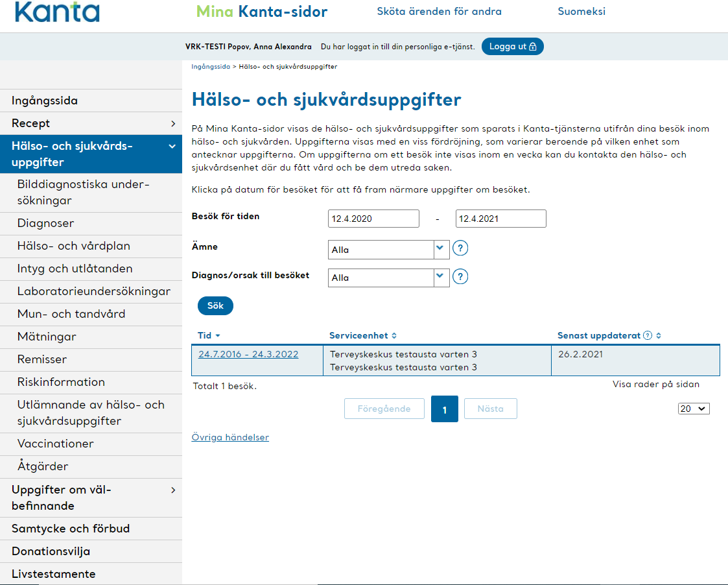Expand the Uppgifter om välbefinnande chevron
This screenshot has height=585, width=728.
pyautogui.click(x=173, y=490)
